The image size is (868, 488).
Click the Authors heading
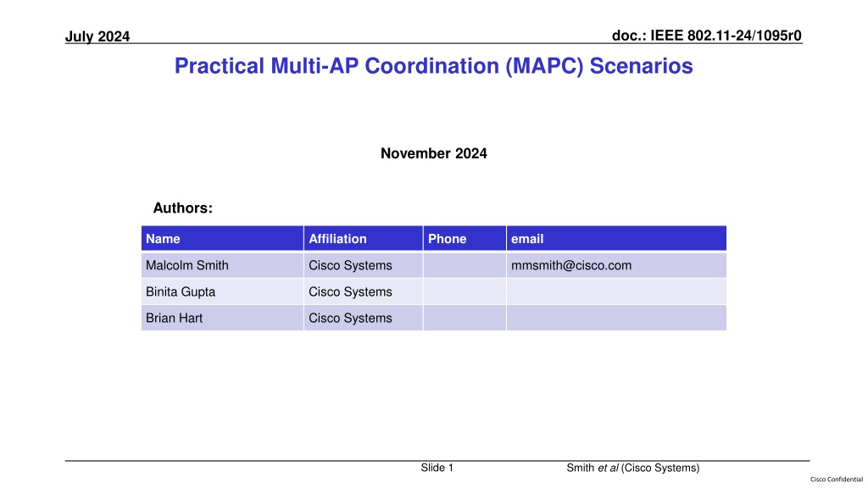(183, 208)
